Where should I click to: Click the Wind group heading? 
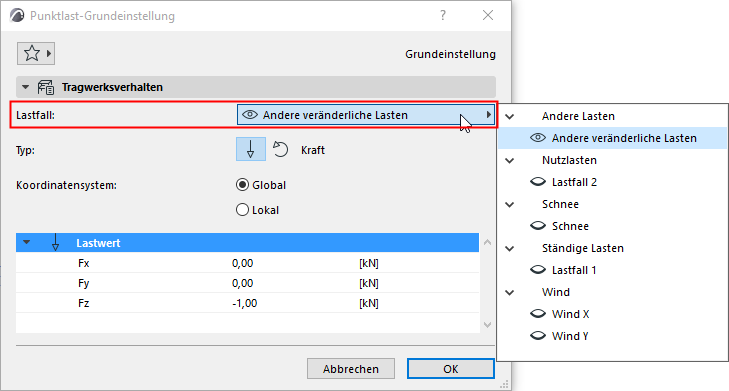coord(556,292)
